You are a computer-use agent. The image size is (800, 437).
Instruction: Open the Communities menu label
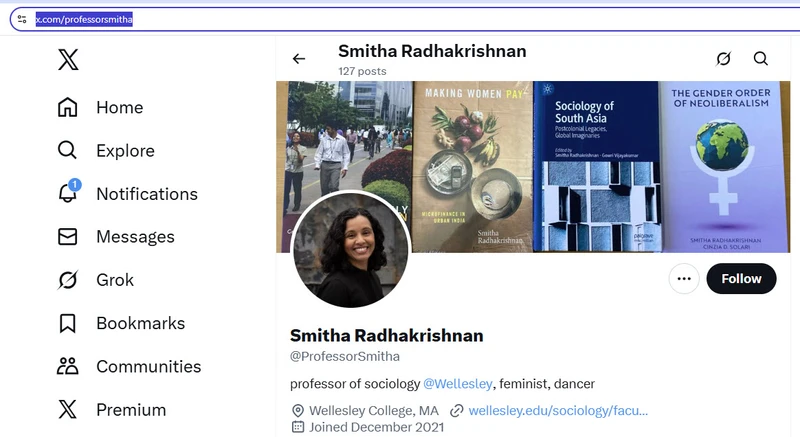148,367
